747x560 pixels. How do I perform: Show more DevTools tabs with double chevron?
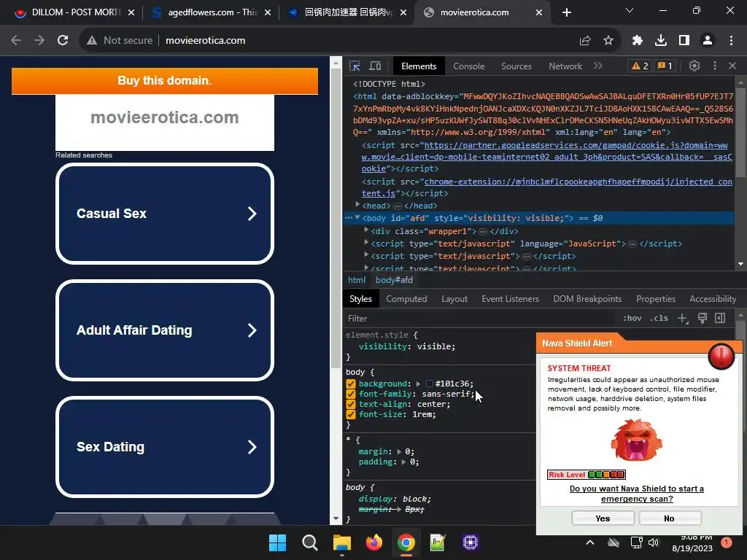tap(598, 66)
